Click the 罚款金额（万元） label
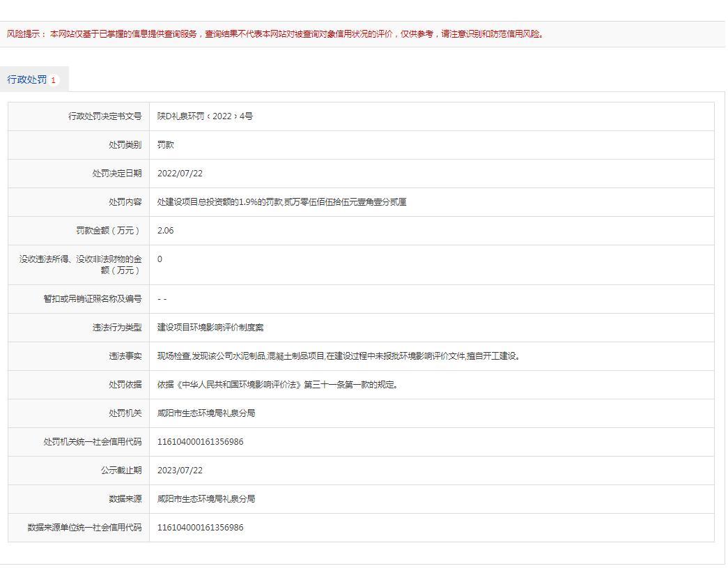The image size is (728, 573). (x=109, y=231)
